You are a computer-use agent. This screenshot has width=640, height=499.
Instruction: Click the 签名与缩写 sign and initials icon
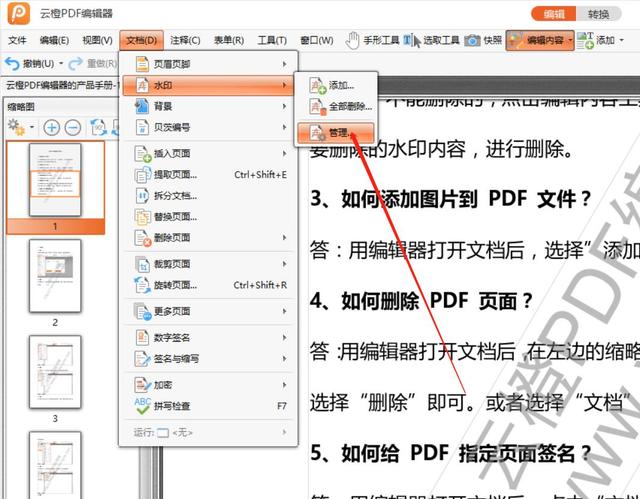[x=142, y=359]
